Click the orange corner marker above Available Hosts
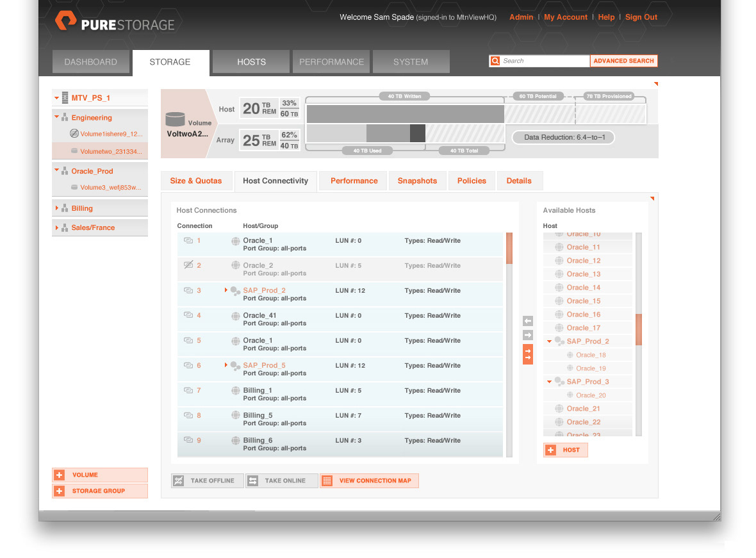 pyautogui.click(x=652, y=198)
